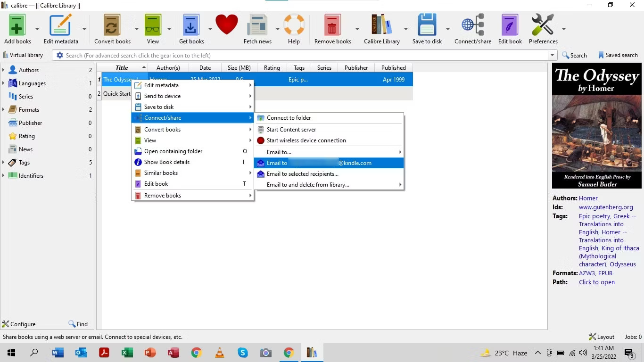Sort books by the Rating column

point(272,67)
